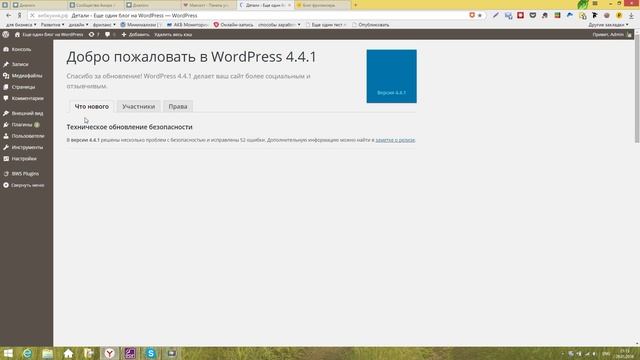Open the Добавить new content menu

point(136,35)
